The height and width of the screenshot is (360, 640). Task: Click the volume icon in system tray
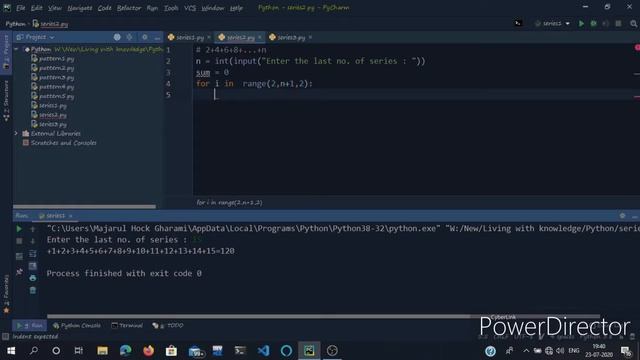pyautogui.click(x=560, y=351)
